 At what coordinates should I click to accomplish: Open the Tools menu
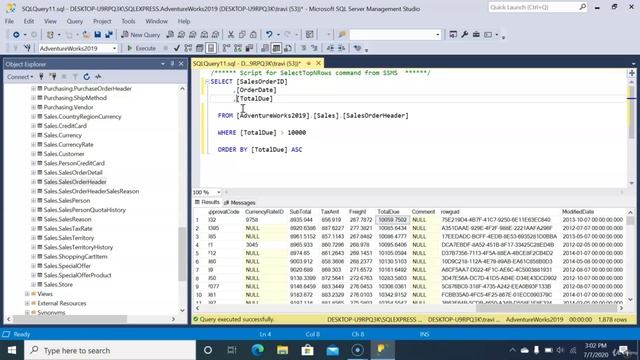pyautogui.click(x=128, y=21)
